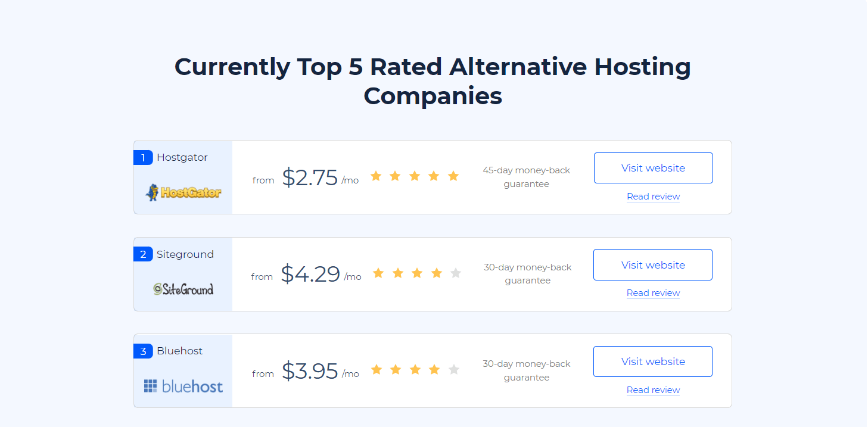
Task: Click Hostgator's fifth rating star
Action: pos(453,176)
